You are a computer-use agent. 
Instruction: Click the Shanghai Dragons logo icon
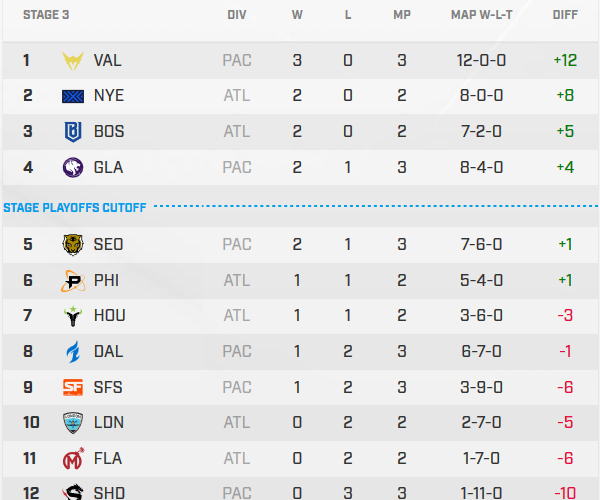pos(73,491)
